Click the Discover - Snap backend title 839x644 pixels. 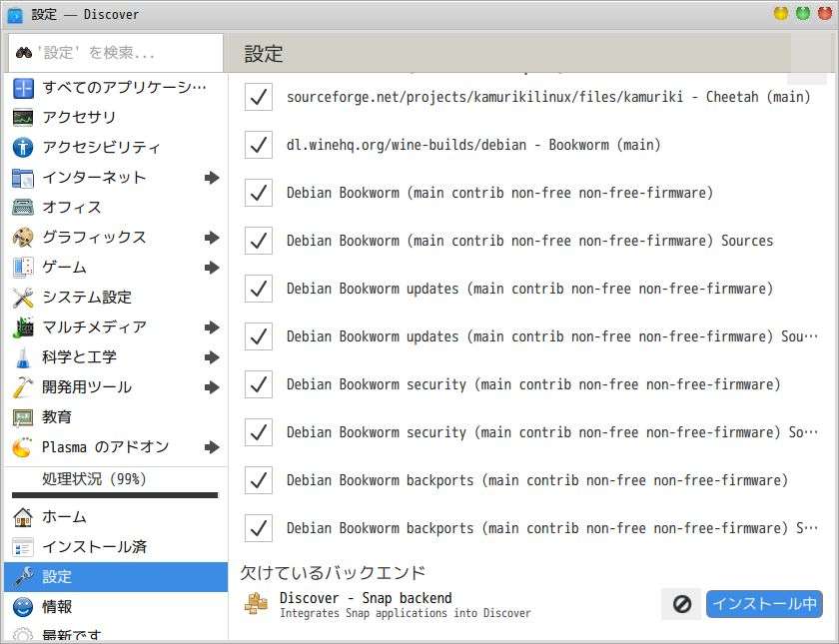click(366, 598)
